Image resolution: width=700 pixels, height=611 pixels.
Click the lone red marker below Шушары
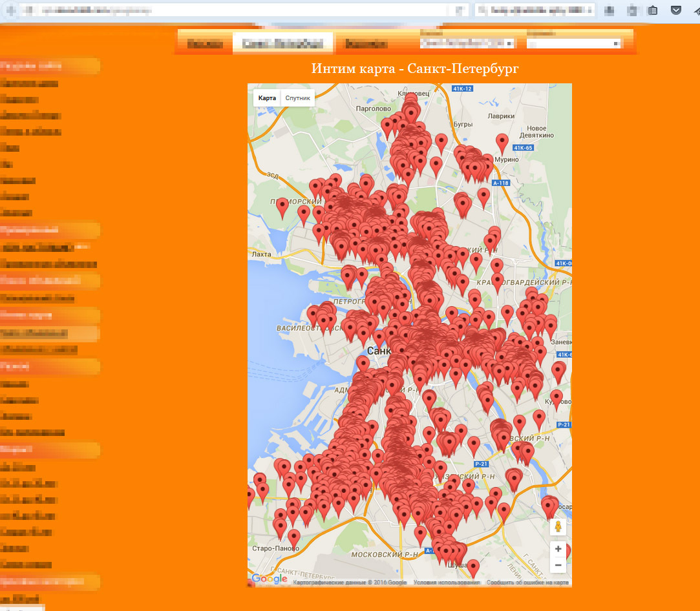pyautogui.click(x=473, y=568)
